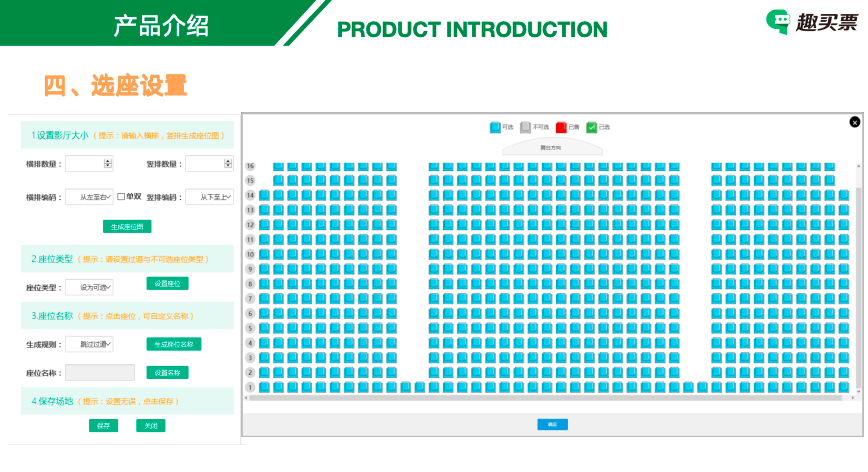Click the 竖排数量 spinner arrows

228,163
